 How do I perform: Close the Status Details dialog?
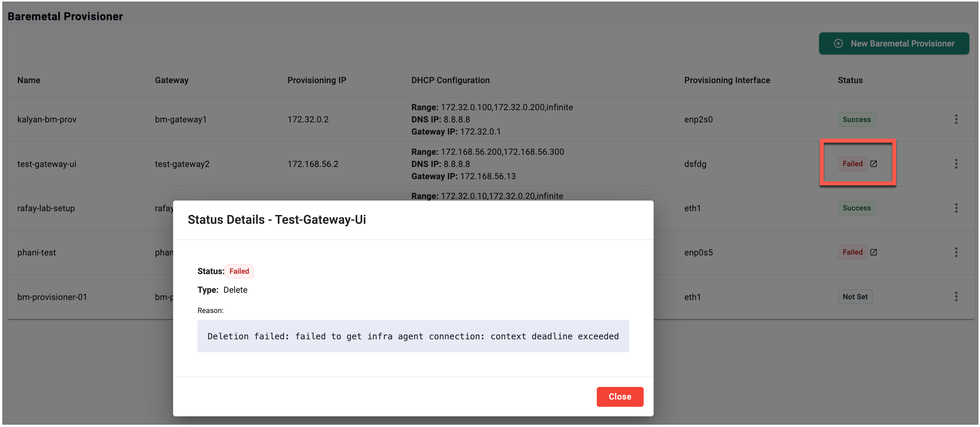pos(620,396)
